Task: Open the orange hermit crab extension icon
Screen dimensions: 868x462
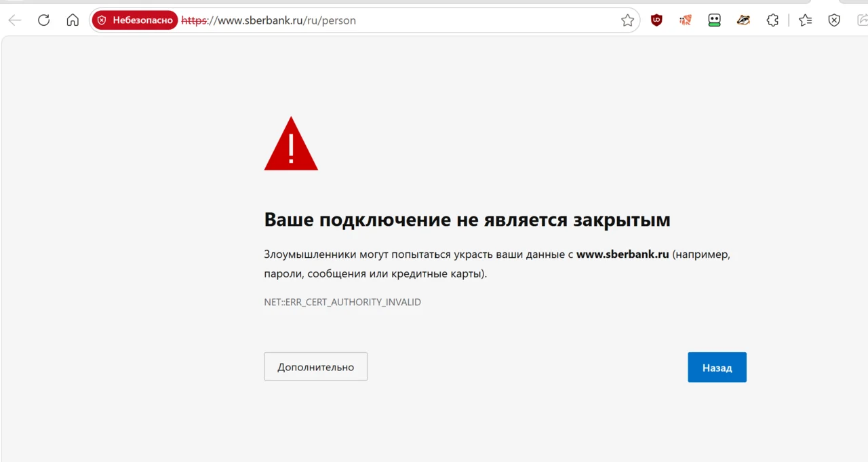Action: 686,20
